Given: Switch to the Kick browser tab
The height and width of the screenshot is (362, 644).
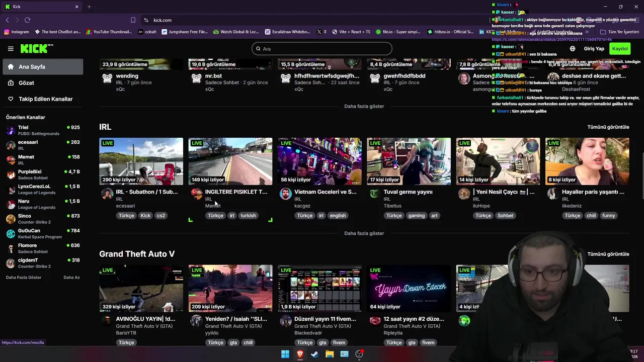Looking at the screenshot, I should [x=41, y=7].
